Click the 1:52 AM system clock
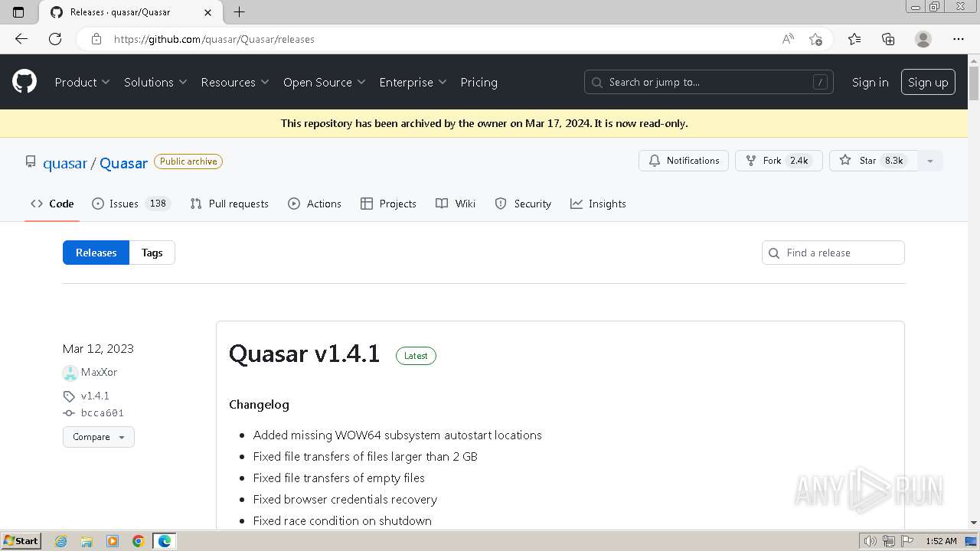The height and width of the screenshot is (551, 980). pos(941,541)
